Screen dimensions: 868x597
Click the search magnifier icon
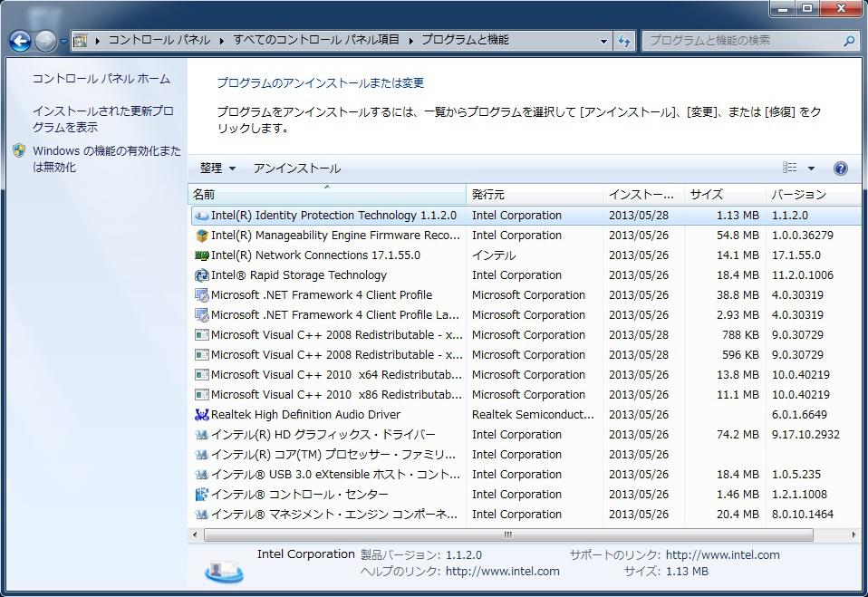pos(849,41)
